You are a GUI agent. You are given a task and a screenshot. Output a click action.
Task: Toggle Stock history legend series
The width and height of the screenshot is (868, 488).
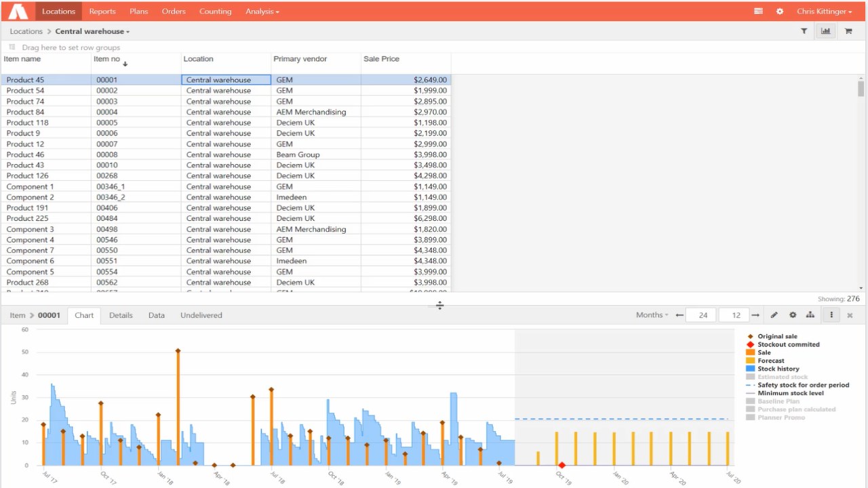click(x=772, y=369)
